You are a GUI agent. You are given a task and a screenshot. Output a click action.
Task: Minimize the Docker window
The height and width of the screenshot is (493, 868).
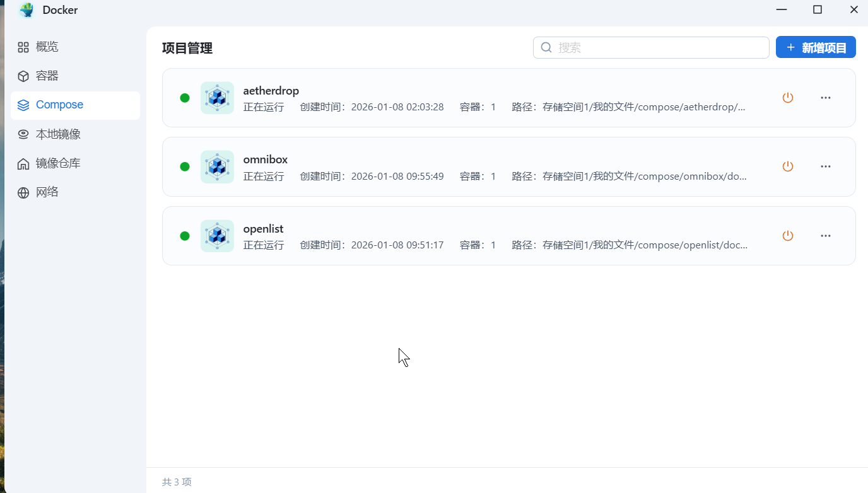click(x=782, y=9)
